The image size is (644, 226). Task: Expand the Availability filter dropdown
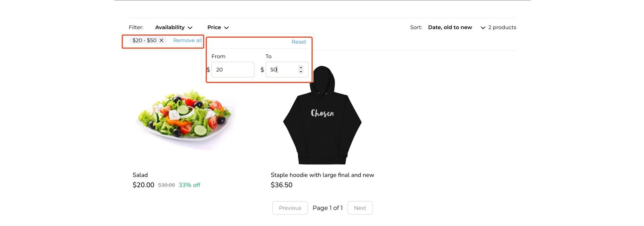(x=173, y=27)
